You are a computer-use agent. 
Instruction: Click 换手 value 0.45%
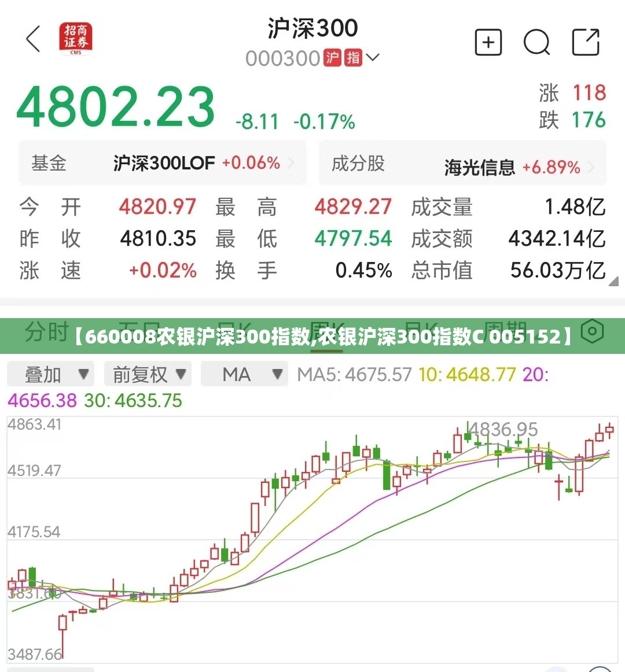[x=364, y=271]
